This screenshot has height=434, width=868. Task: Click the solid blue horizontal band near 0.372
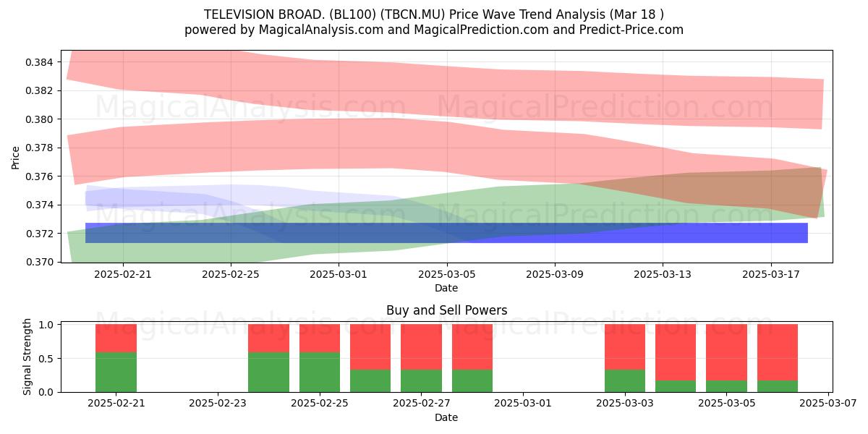(446, 233)
